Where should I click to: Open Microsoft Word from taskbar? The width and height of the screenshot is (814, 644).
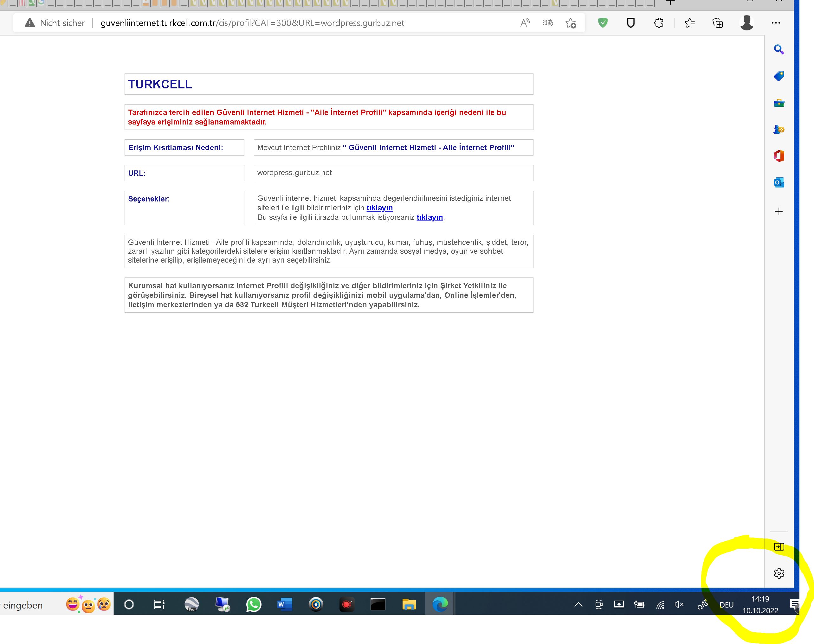285,605
